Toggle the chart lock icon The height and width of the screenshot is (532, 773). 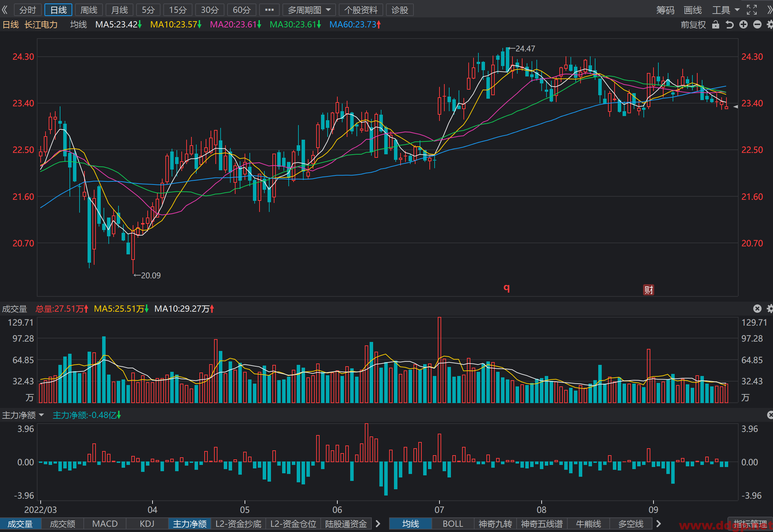715,25
